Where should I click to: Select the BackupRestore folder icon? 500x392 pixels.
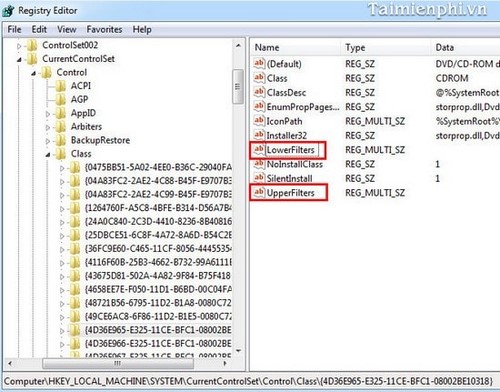point(61,140)
